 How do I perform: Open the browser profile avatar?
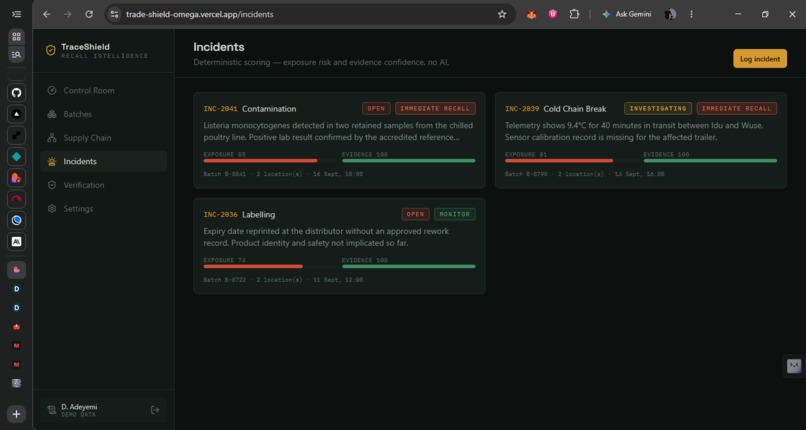coord(670,14)
